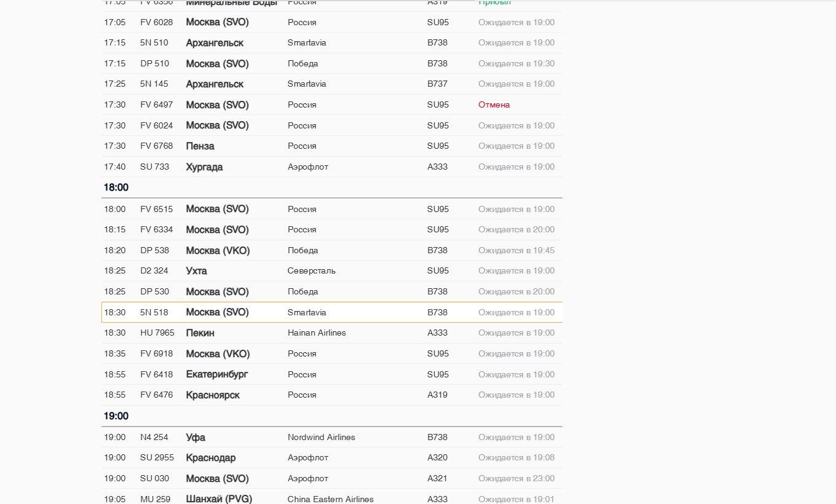Click the Пекин destination link
The image size is (836, 504).
click(200, 333)
